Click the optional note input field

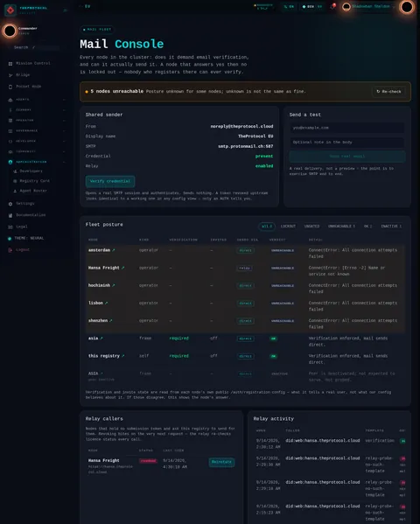tap(347, 143)
